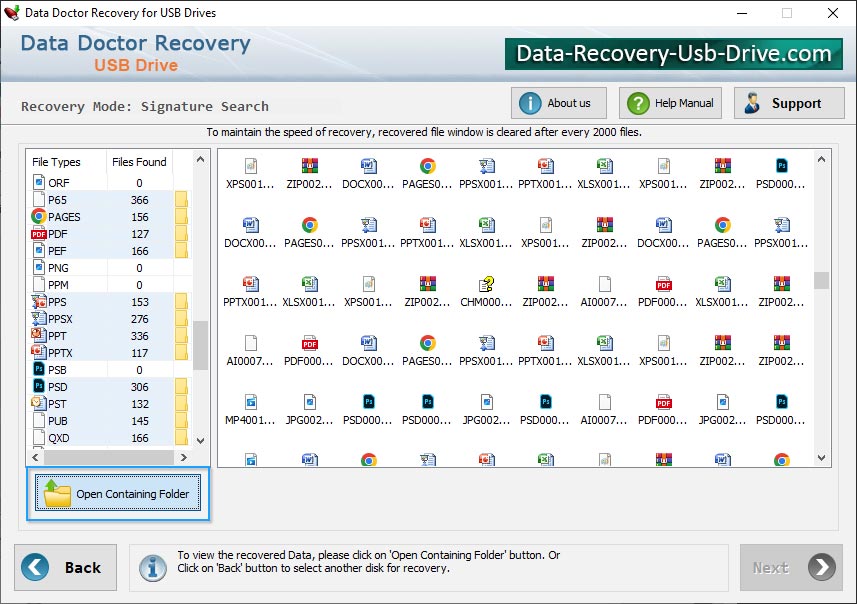Click recovered files pane scroll-down arrow
Screen dimensions: 857x604
(821, 458)
